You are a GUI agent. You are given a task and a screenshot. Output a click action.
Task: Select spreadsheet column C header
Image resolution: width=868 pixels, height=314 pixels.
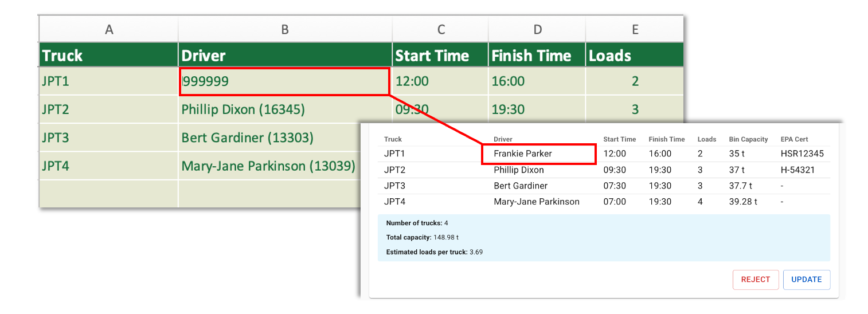[x=440, y=30]
